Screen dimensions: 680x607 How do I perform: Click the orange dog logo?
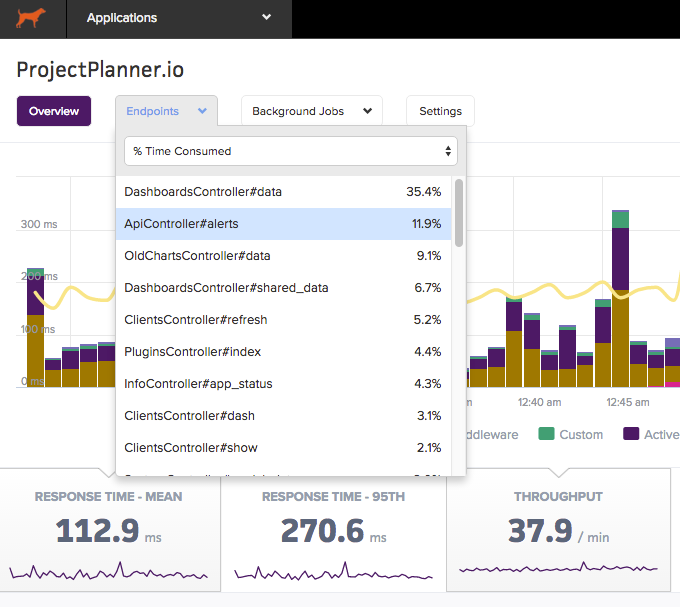[30, 18]
